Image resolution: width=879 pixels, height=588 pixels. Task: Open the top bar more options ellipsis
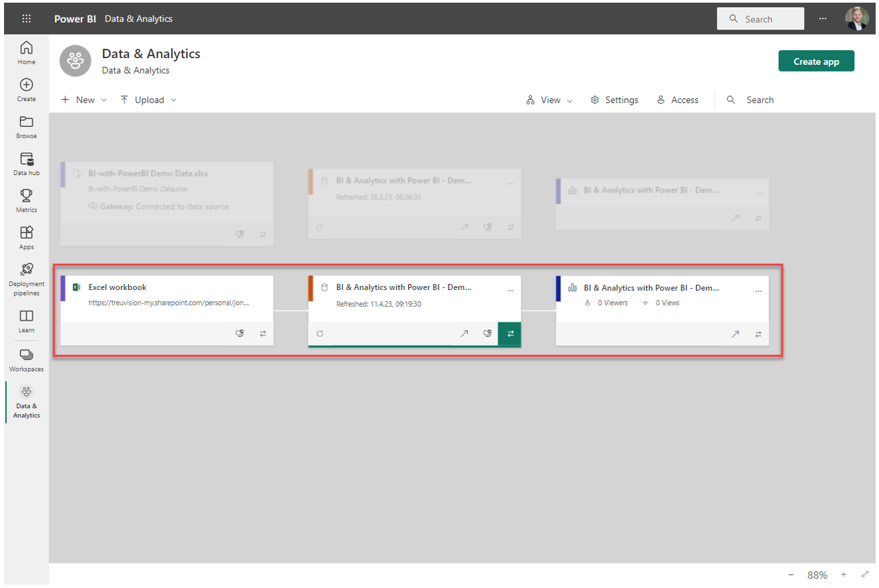click(x=823, y=19)
